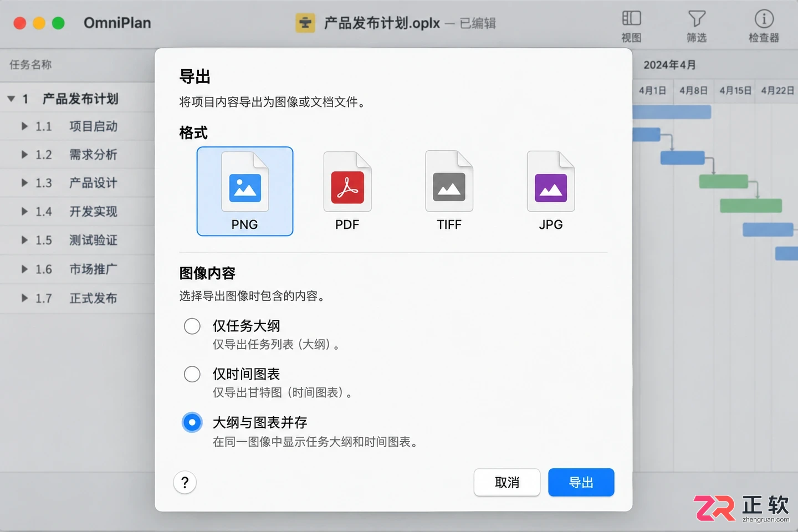
Task: Open help with the question mark button
Action: (x=185, y=483)
